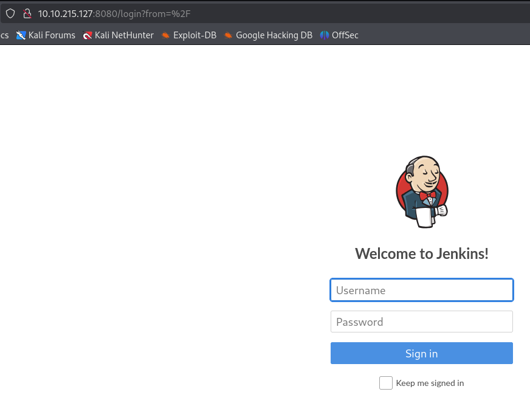Open the Google Hacking DB bookmark
The image size is (530, 420).
274,35
